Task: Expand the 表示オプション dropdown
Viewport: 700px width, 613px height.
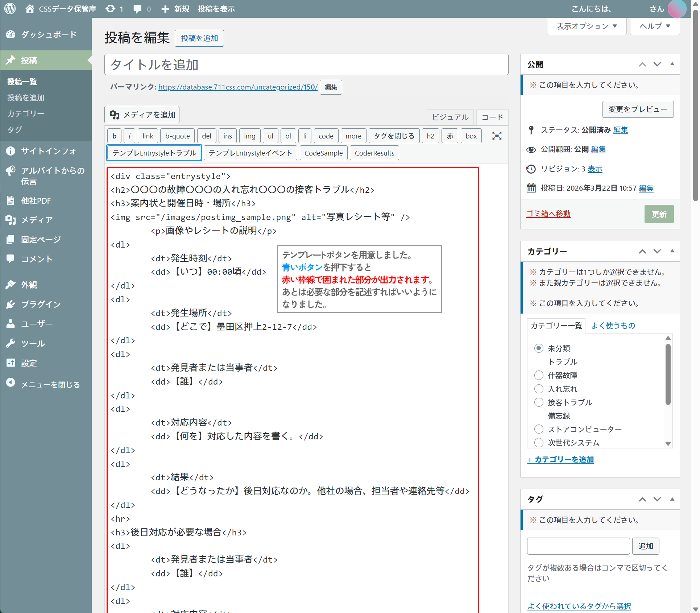Action: point(587,26)
